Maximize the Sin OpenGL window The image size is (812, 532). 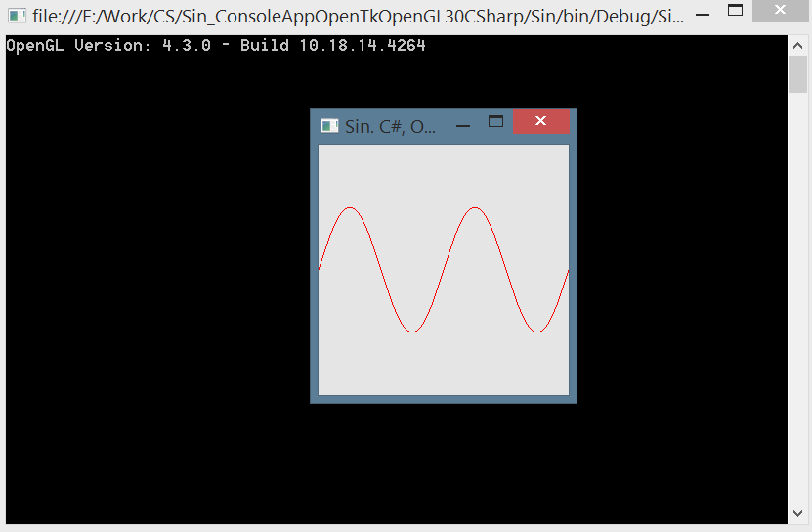[x=496, y=122]
